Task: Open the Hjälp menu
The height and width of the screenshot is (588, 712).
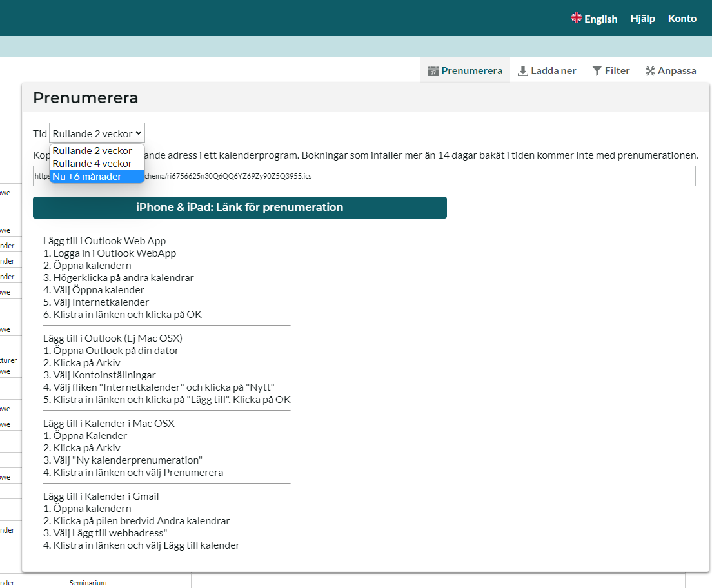Action: coord(642,19)
